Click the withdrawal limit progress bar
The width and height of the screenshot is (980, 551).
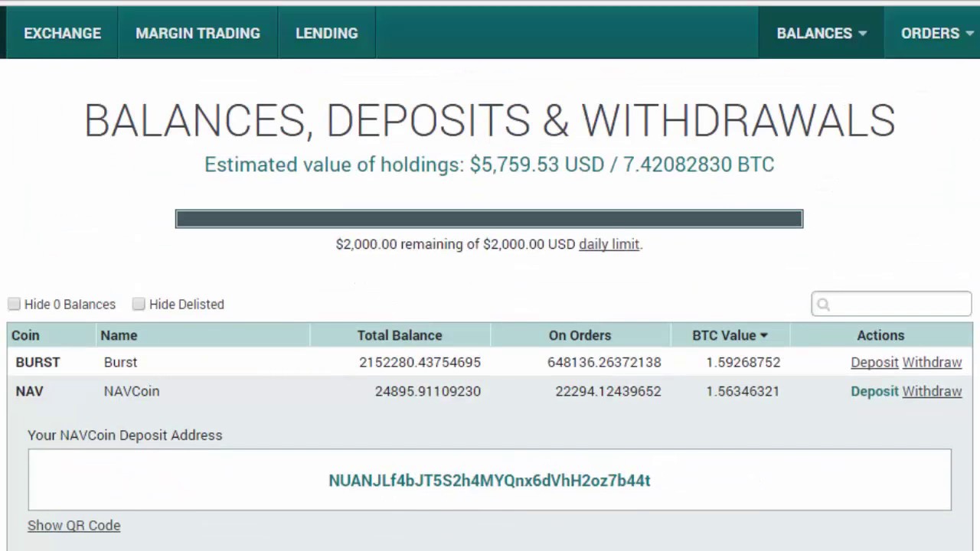[x=489, y=219]
